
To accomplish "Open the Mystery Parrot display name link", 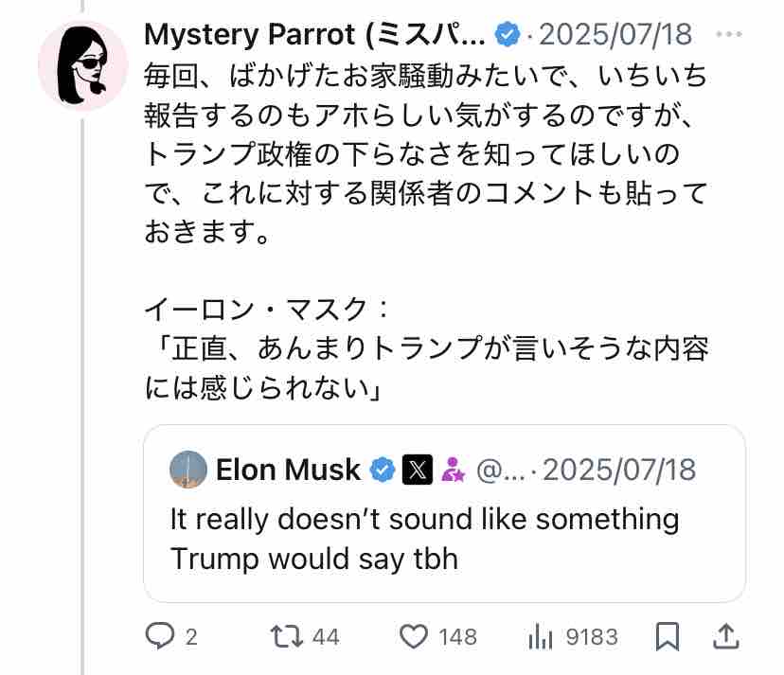I will point(314,36).
